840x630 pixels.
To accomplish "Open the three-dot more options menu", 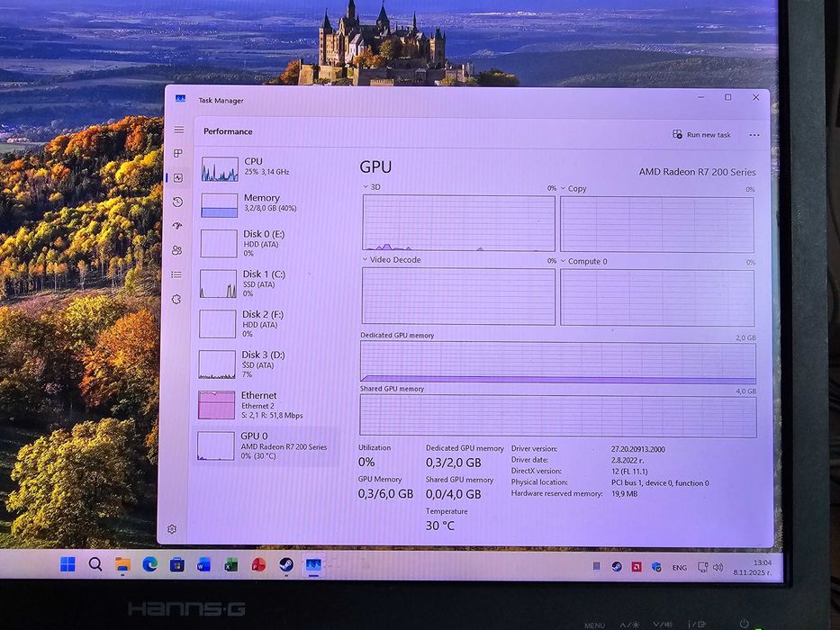I will point(754,135).
